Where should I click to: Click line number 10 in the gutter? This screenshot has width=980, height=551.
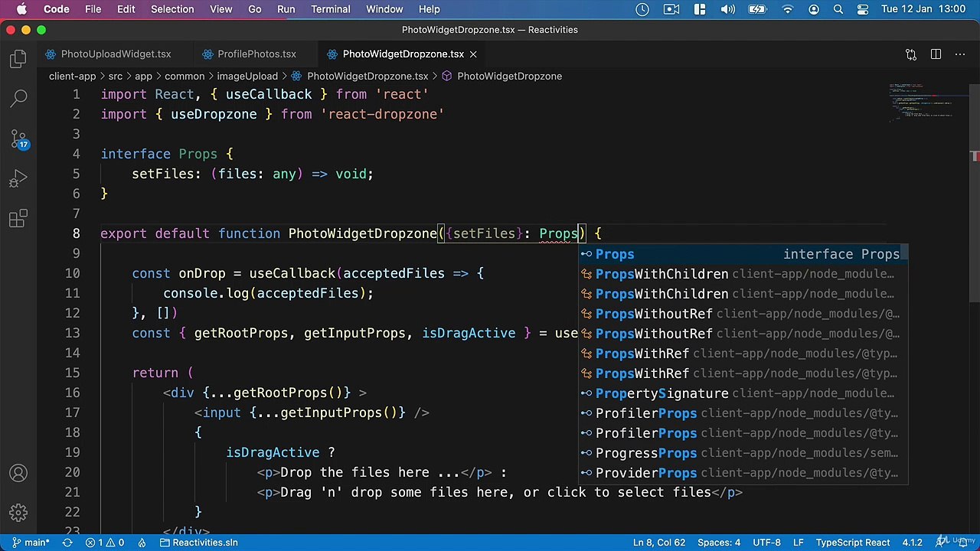[x=72, y=273]
